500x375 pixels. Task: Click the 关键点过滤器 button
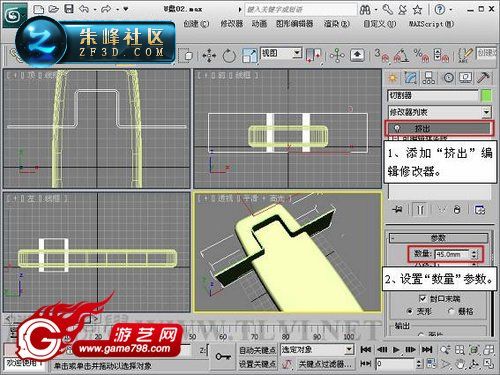point(325,364)
